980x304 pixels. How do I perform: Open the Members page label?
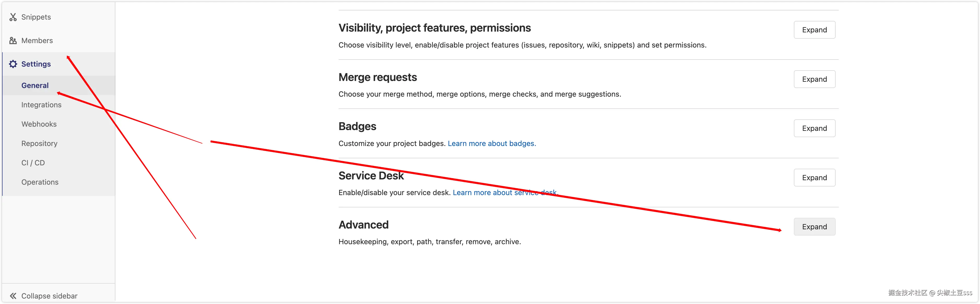(x=37, y=41)
